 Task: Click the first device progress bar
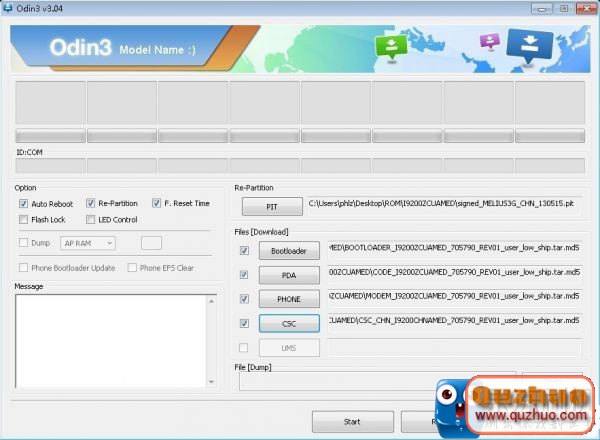pos(50,136)
